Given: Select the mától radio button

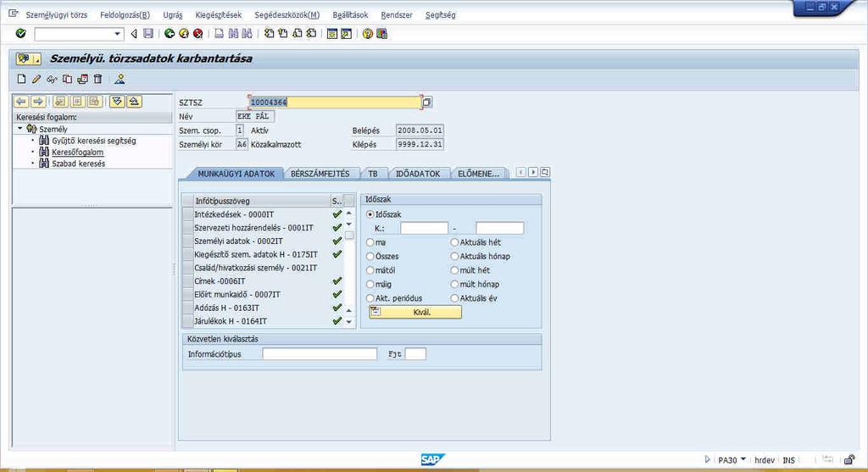Looking at the screenshot, I should (370, 270).
